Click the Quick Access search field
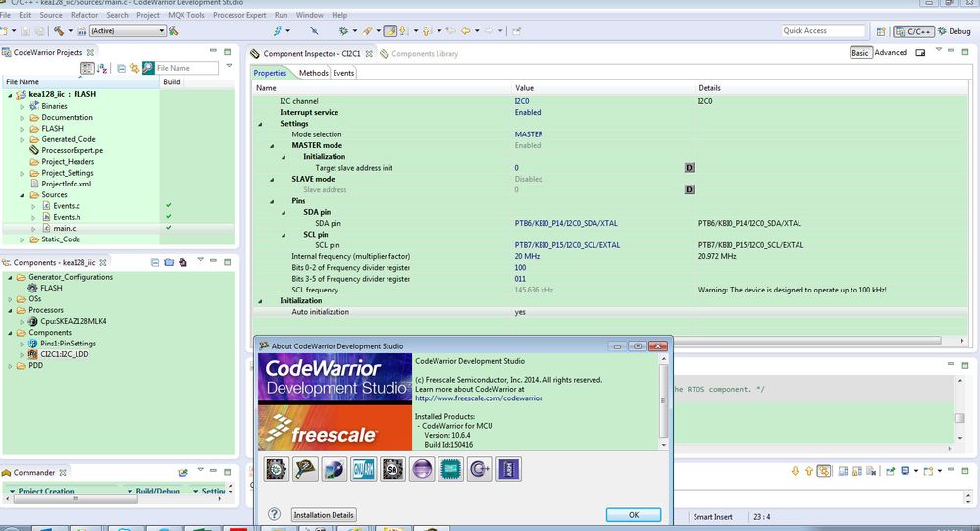 click(x=823, y=30)
